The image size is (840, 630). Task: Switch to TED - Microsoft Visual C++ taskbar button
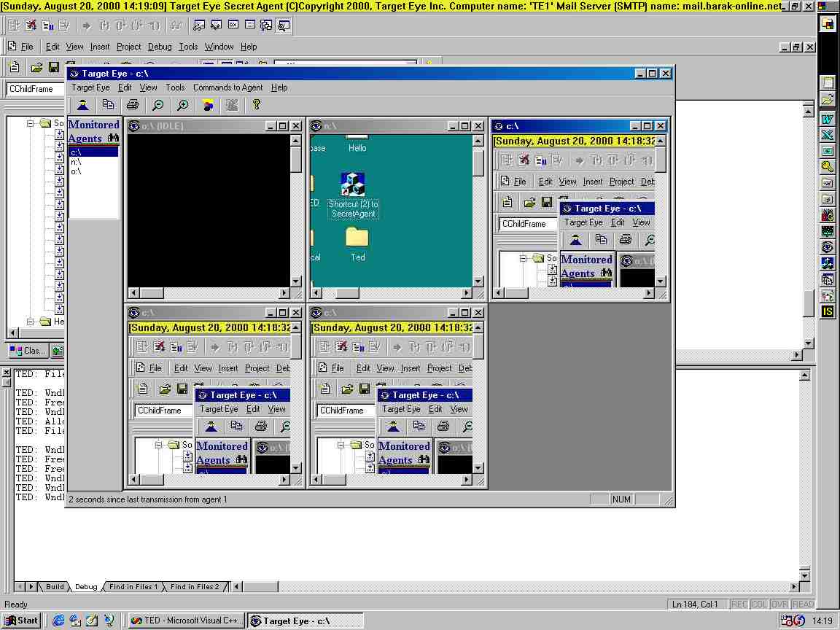coord(186,621)
